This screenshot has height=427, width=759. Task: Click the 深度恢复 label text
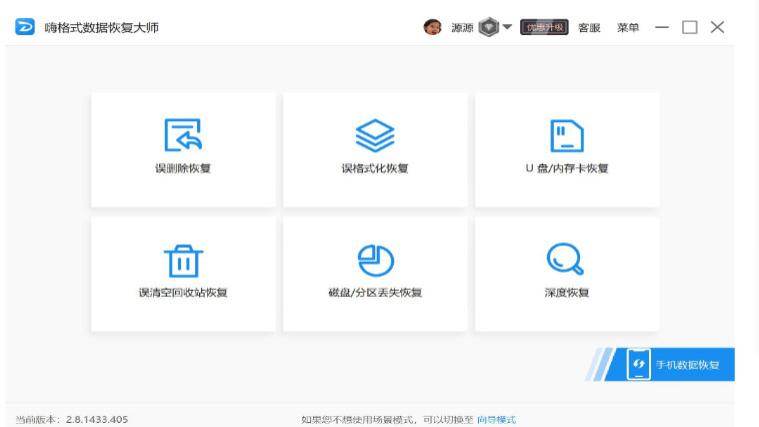click(x=567, y=292)
